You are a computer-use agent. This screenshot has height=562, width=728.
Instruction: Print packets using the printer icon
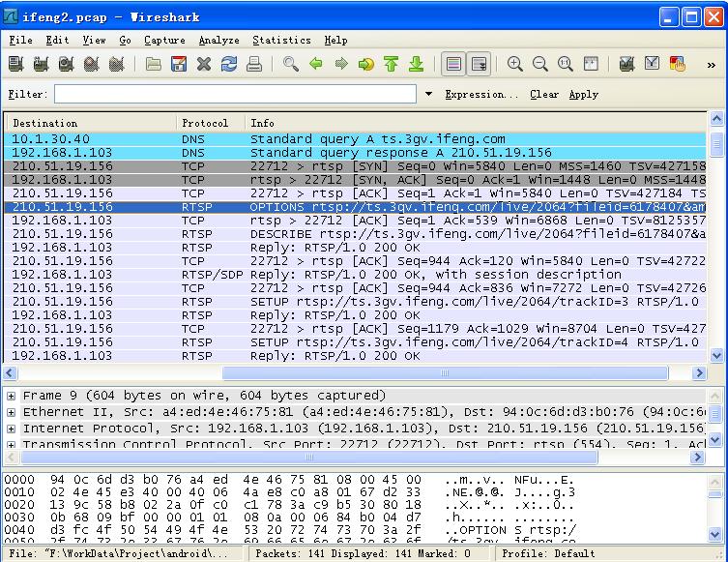254,65
